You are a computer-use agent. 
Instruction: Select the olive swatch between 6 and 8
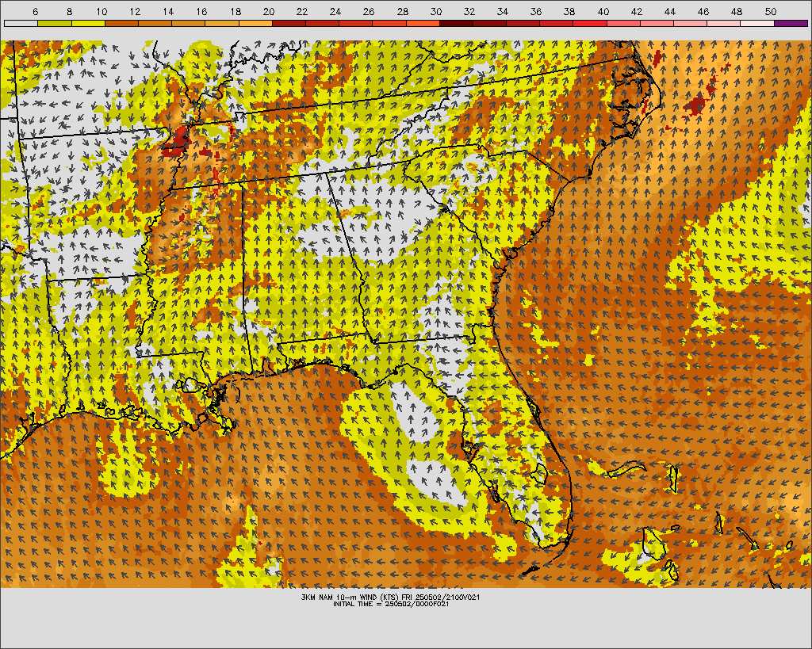(x=55, y=23)
